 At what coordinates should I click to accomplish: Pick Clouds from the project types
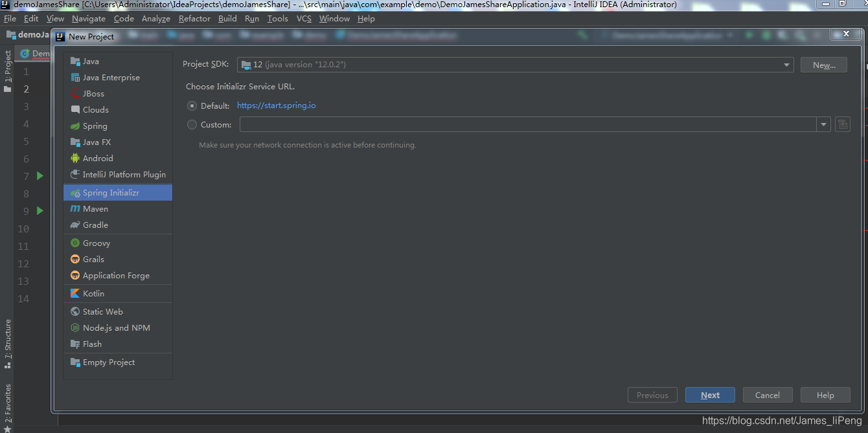(x=118, y=110)
